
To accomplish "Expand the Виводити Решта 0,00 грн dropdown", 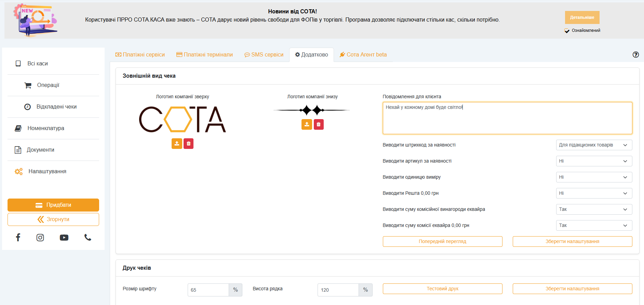I will pyautogui.click(x=594, y=193).
